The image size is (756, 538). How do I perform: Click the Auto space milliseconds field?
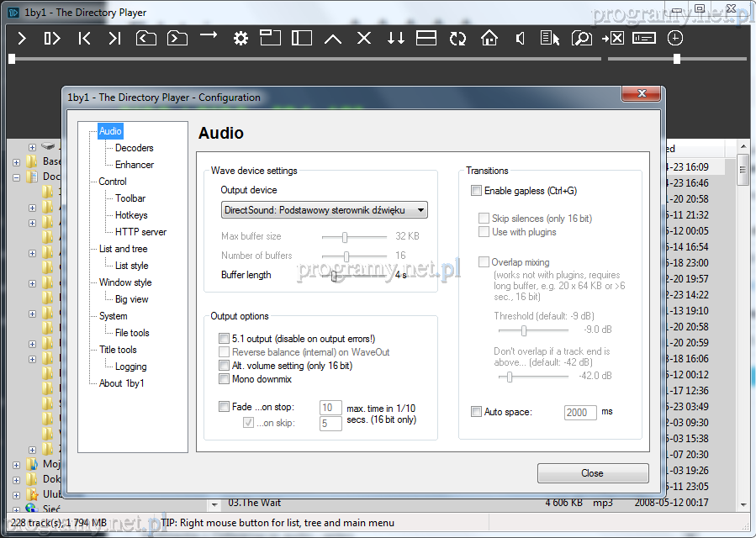click(580, 413)
